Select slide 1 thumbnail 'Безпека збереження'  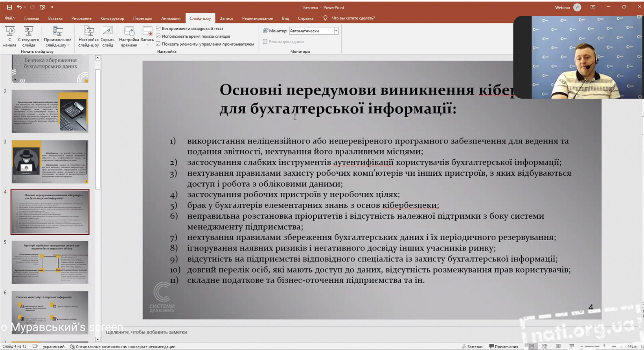coord(50,68)
